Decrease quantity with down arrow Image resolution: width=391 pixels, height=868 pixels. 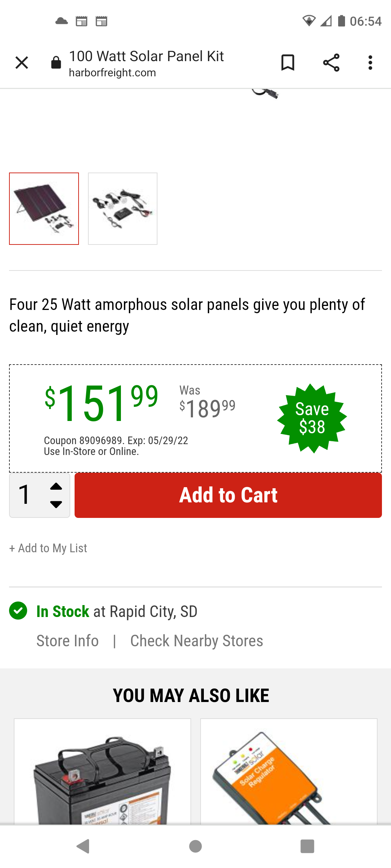pos(56,505)
